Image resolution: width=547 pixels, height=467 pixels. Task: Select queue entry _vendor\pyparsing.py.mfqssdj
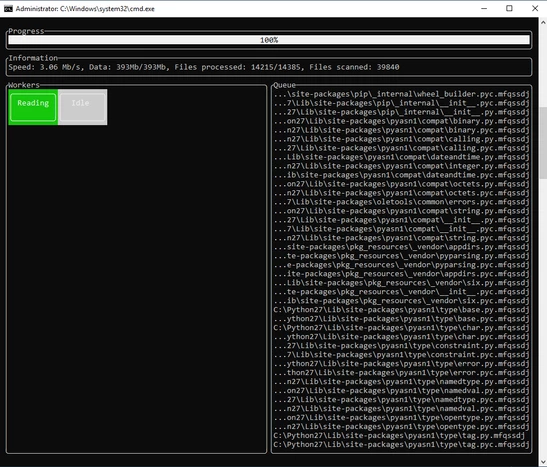[x=401, y=256]
